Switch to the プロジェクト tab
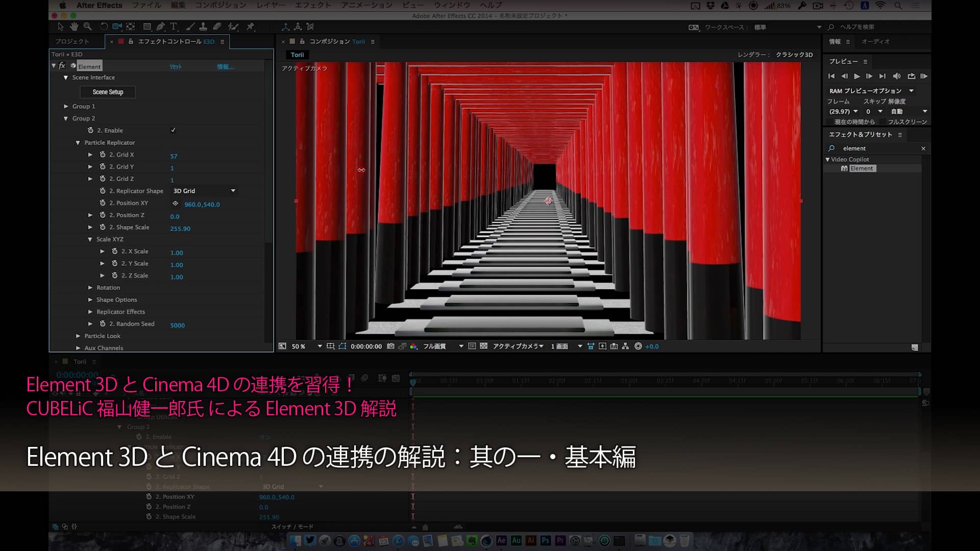The image size is (980, 551). point(72,41)
